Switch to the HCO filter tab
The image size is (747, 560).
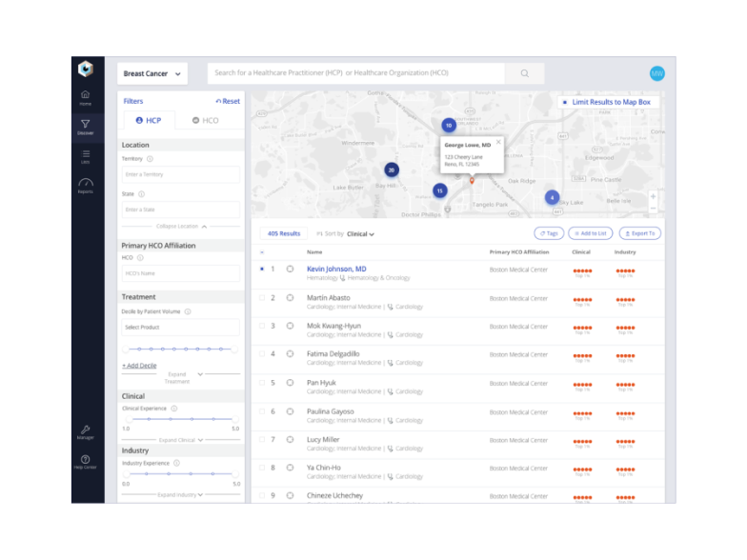pos(206,120)
